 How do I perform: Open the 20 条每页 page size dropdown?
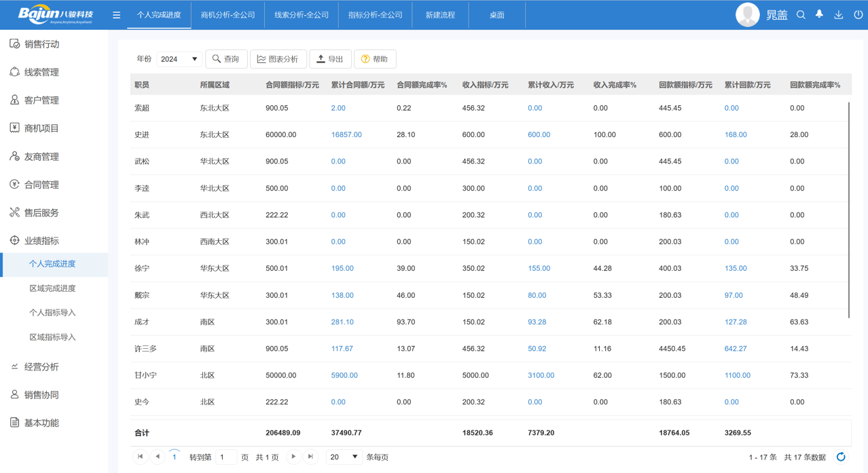[x=344, y=457]
